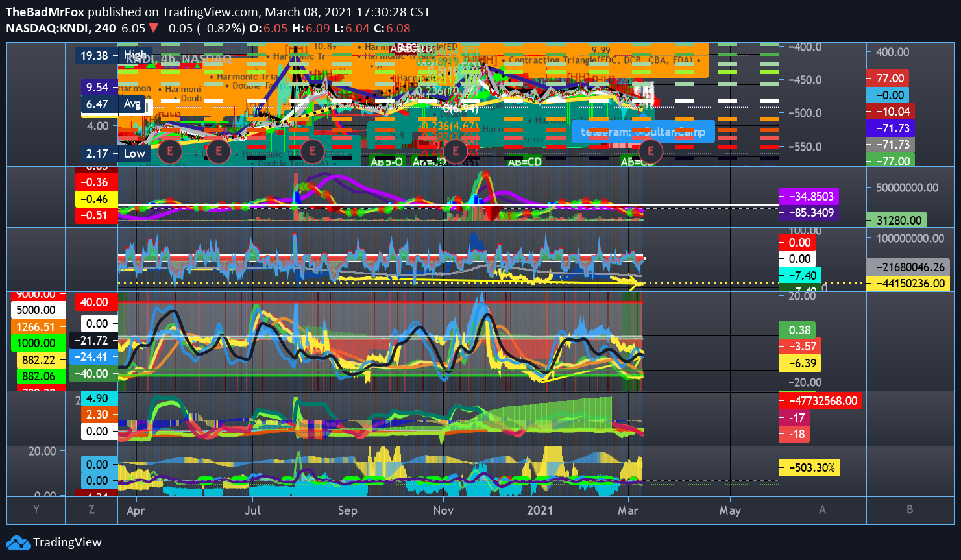Click the May date on time axis
The height and width of the screenshot is (560, 961).
click(x=730, y=511)
